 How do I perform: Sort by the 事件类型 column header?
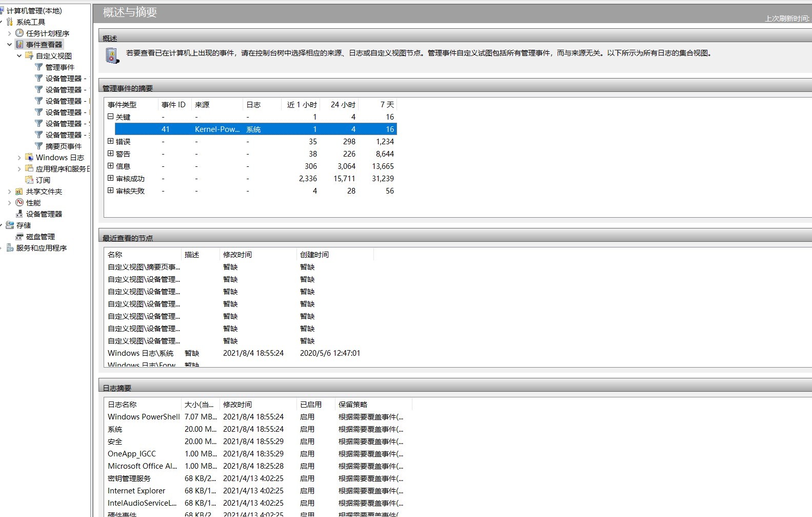coord(131,105)
